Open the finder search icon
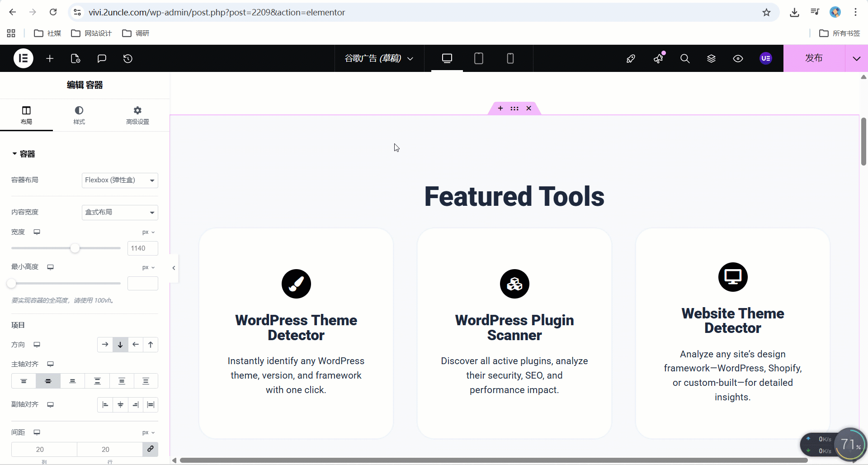The width and height of the screenshot is (868, 465). tap(685, 58)
